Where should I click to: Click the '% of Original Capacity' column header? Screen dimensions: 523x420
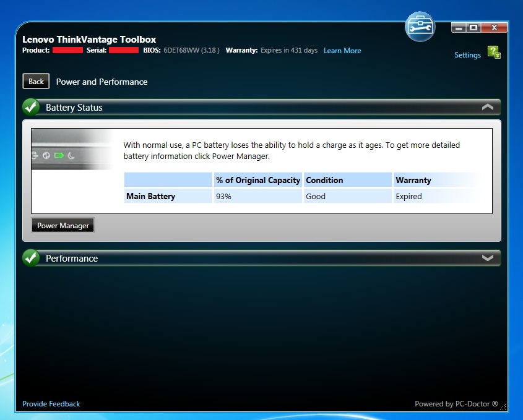tap(258, 180)
